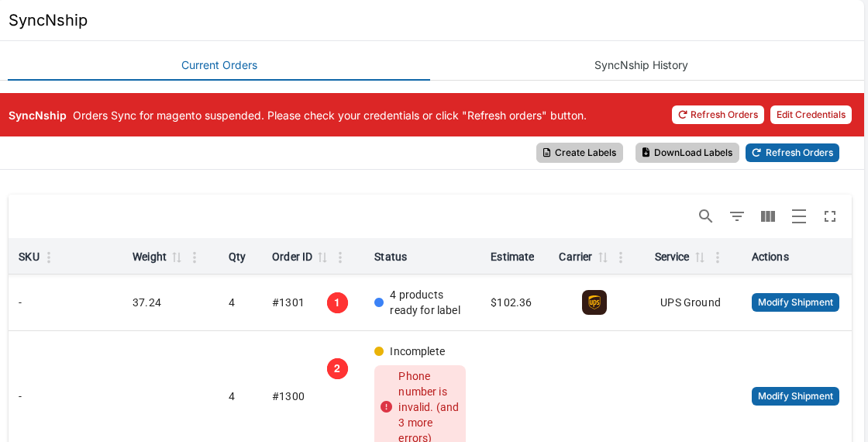The height and width of the screenshot is (442, 868).
Task: Select the Current Orders tab
Action: point(219,65)
